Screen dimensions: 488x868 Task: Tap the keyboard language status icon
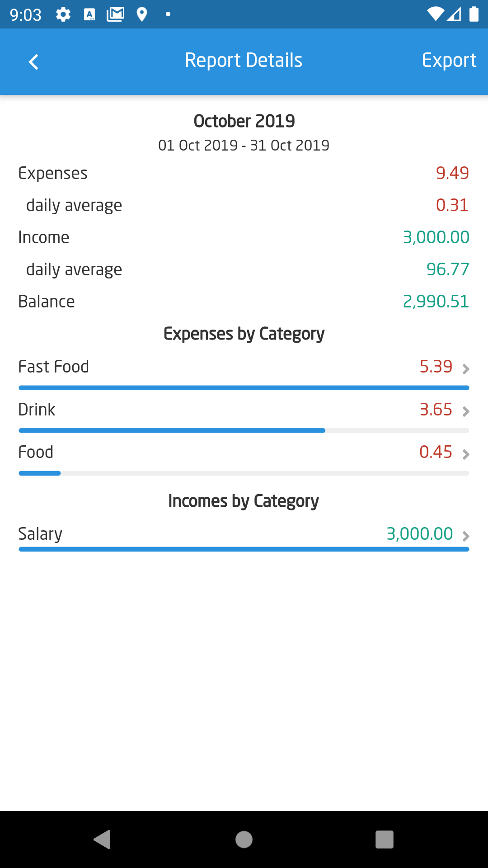(89, 14)
